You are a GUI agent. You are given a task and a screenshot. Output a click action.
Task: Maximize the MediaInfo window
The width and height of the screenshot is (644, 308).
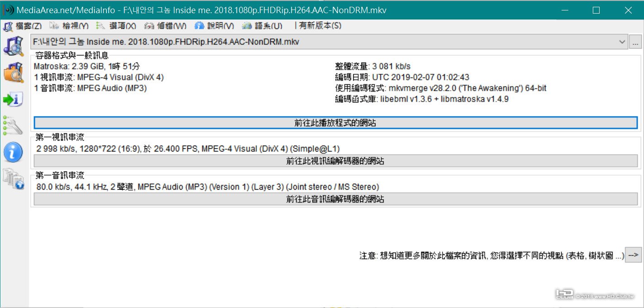[x=596, y=10]
